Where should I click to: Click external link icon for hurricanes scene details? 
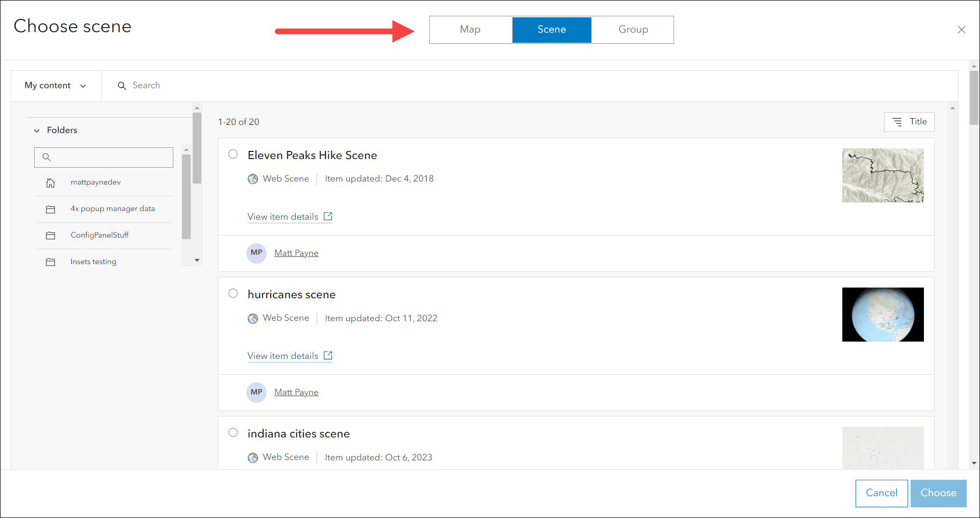tap(328, 355)
